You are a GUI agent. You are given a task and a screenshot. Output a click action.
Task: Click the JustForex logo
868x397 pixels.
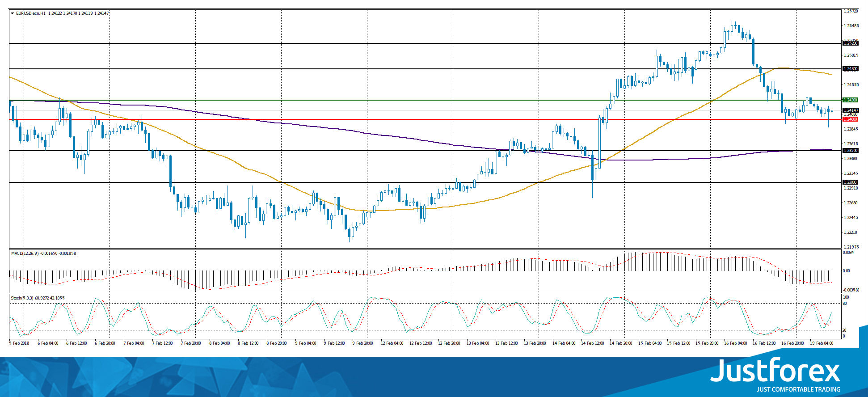click(x=775, y=370)
